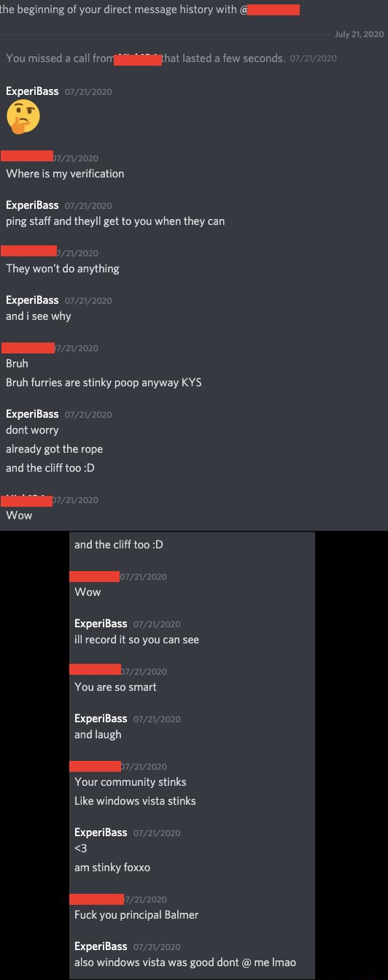Click the "Like windows vista stinks" message
The width and height of the screenshot is (388, 980).
click(135, 801)
